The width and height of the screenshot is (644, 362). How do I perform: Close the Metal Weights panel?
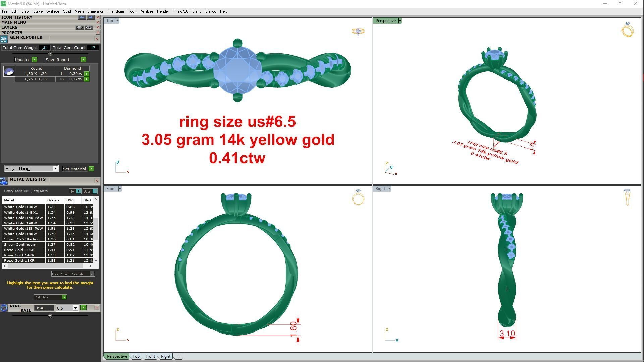tap(97, 181)
